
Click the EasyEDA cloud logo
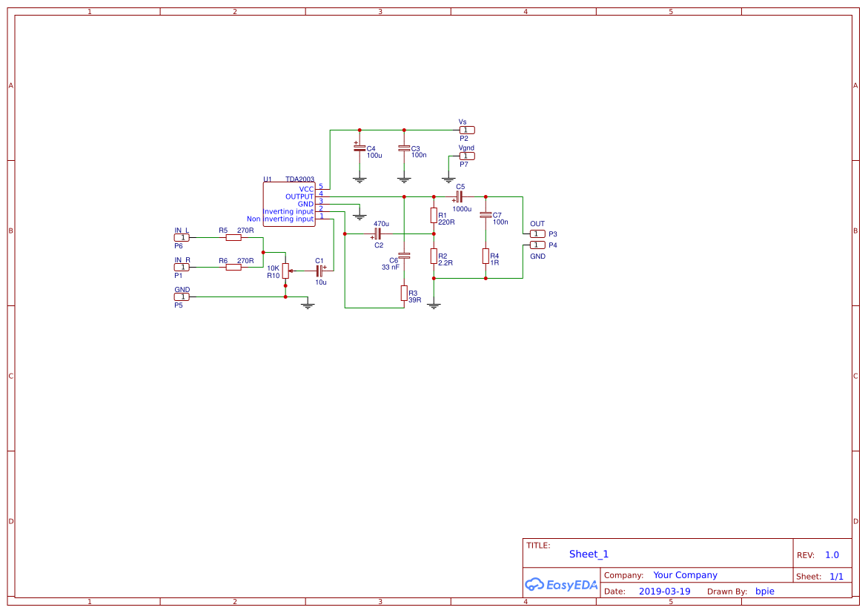(560, 585)
